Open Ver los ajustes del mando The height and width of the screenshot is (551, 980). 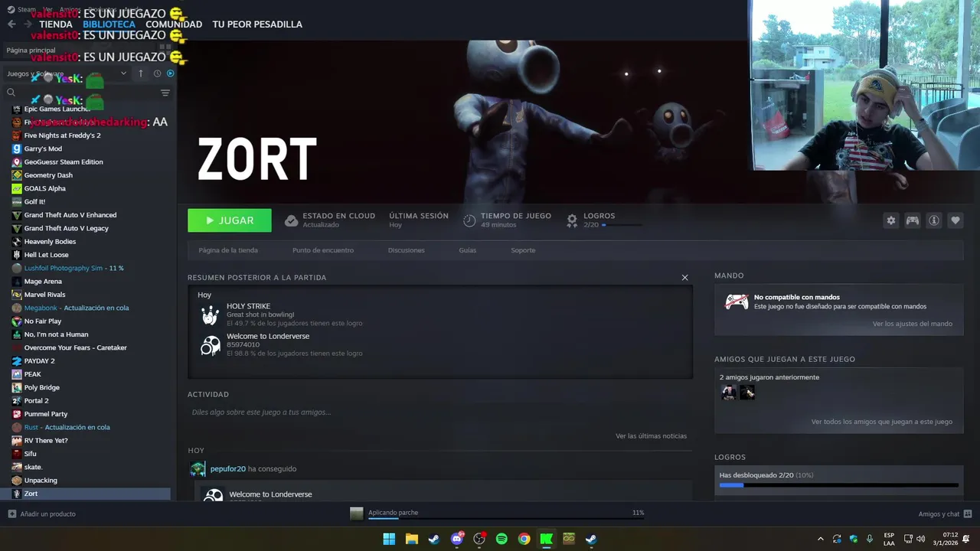click(913, 324)
